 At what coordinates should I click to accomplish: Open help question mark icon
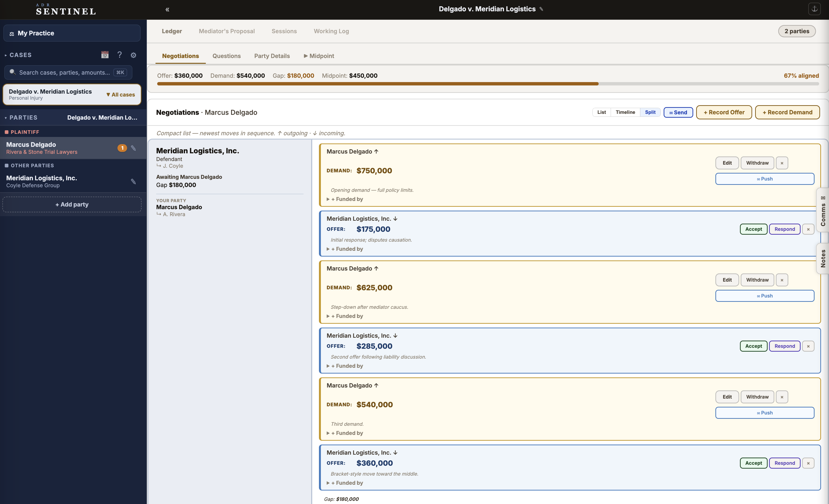[x=119, y=55]
